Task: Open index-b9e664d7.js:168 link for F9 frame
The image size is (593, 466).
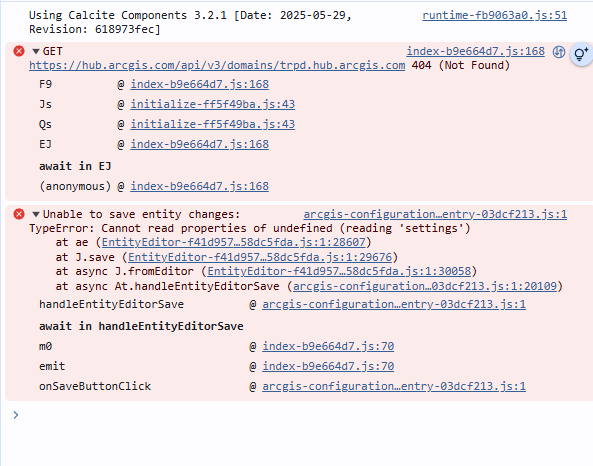Action: (x=200, y=84)
